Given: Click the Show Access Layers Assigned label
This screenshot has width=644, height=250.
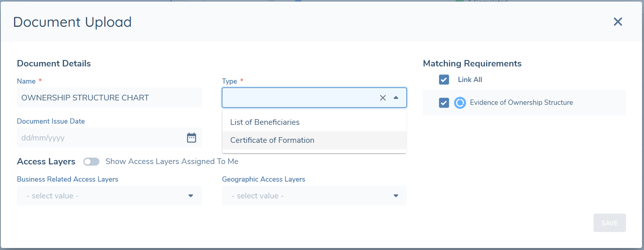Looking at the screenshot, I should coord(172,162).
